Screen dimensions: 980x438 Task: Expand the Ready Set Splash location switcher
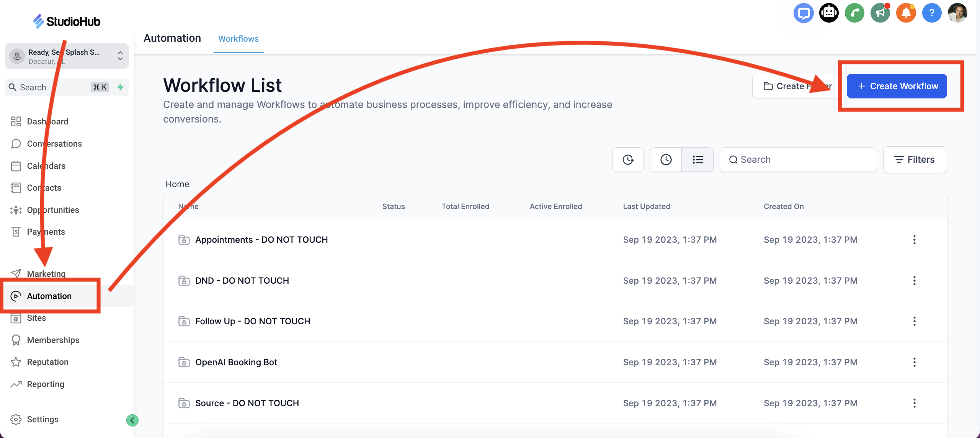pos(67,56)
